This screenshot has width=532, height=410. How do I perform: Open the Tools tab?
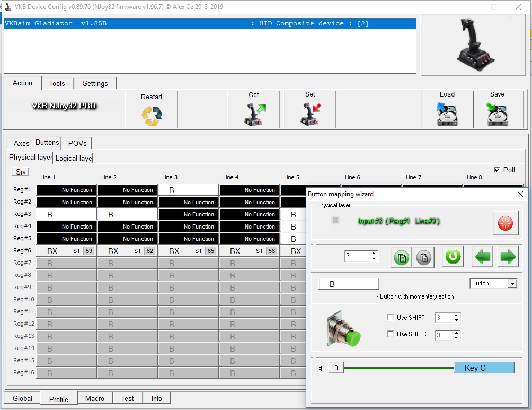tap(57, 83)
